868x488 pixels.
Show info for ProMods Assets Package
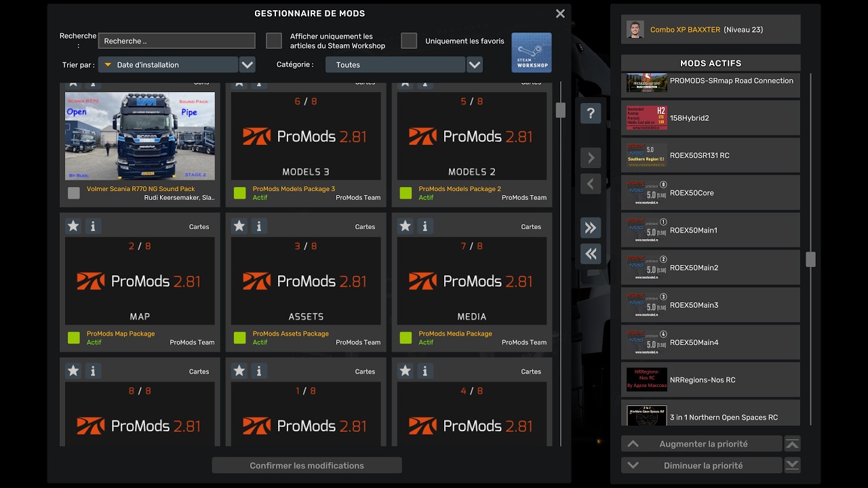(x=259, y=226)
